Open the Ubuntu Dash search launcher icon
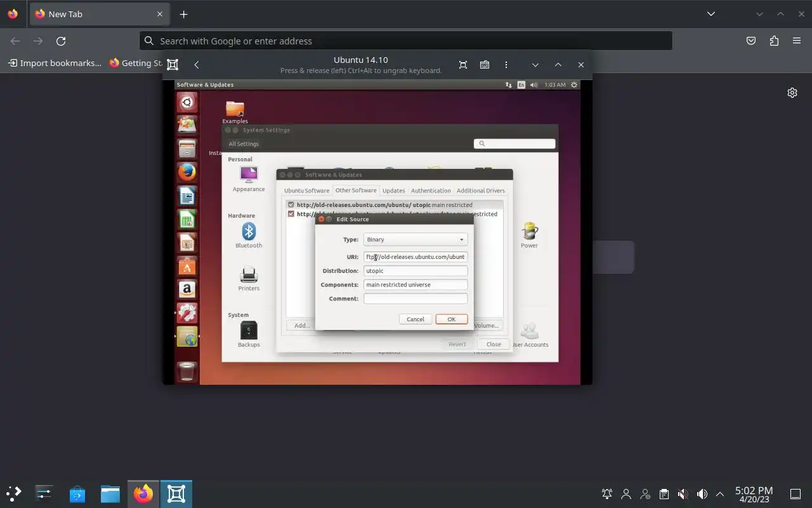Viewport: 812px width, 508px height. click(187, 102)
